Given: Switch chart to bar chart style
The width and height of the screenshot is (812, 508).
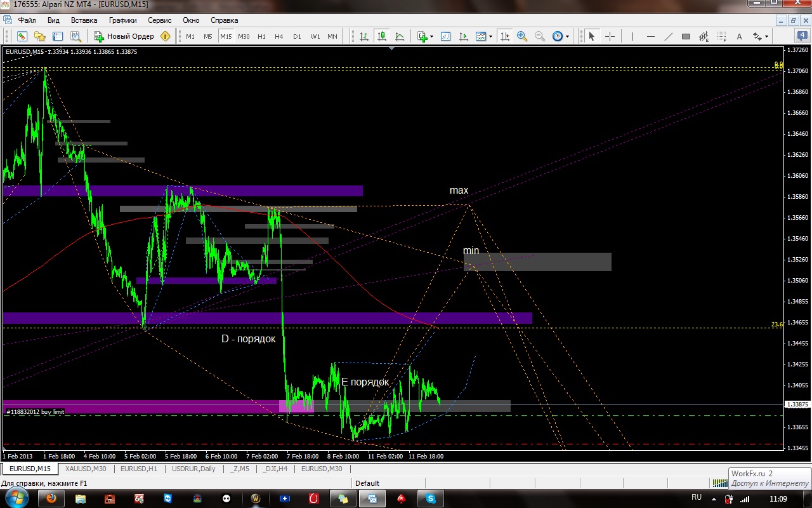Looking at the screenshot, I should point(364,36).
